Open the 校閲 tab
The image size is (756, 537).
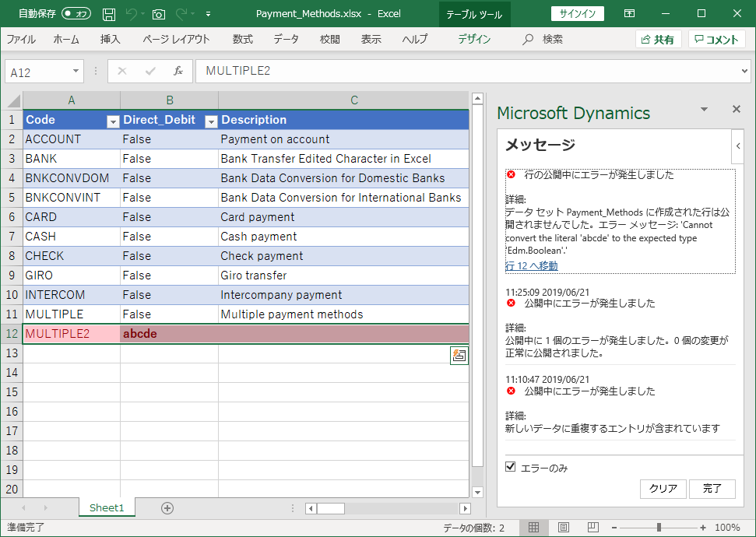(330, 39)
